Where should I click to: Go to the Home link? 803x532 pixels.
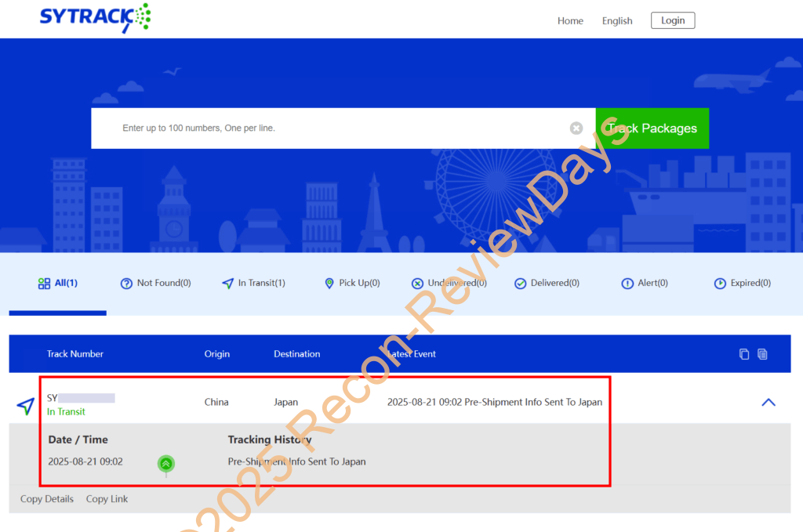[x=570, y=21]
